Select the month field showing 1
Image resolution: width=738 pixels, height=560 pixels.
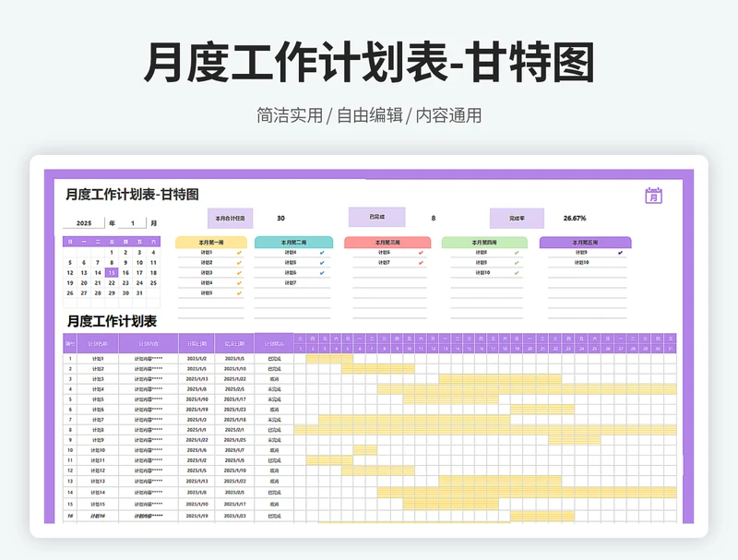click(x=132, y=223)
